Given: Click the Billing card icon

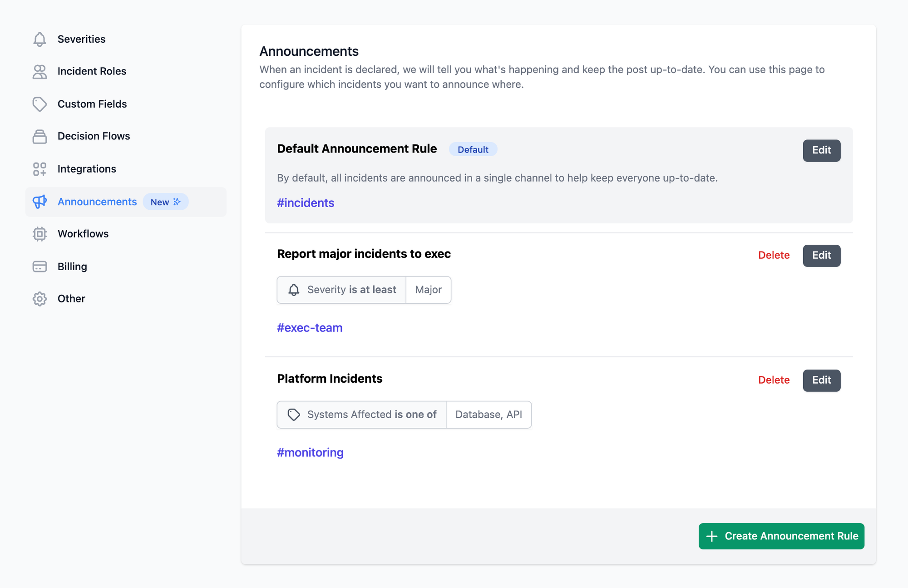Looking at the screenshot, I should coord(39,267).
